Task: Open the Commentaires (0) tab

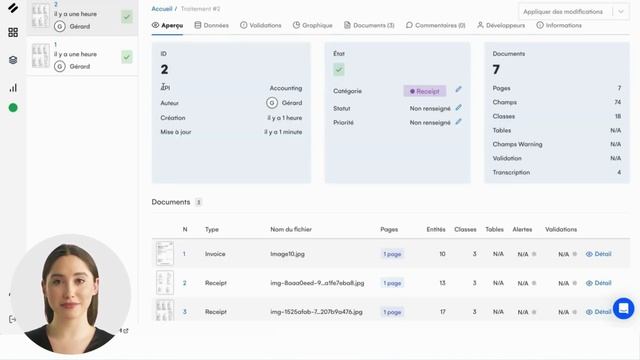Action: (436, 25)
